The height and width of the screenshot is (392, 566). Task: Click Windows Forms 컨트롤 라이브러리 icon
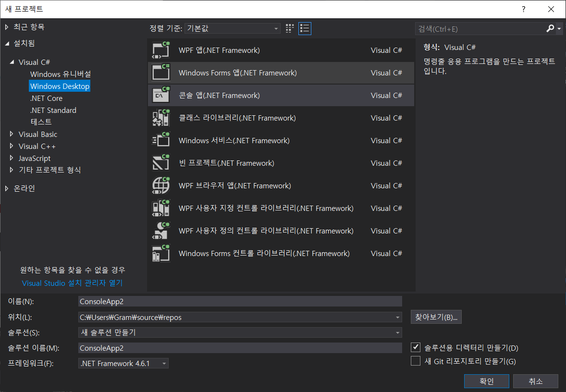(x=160, y=253)
